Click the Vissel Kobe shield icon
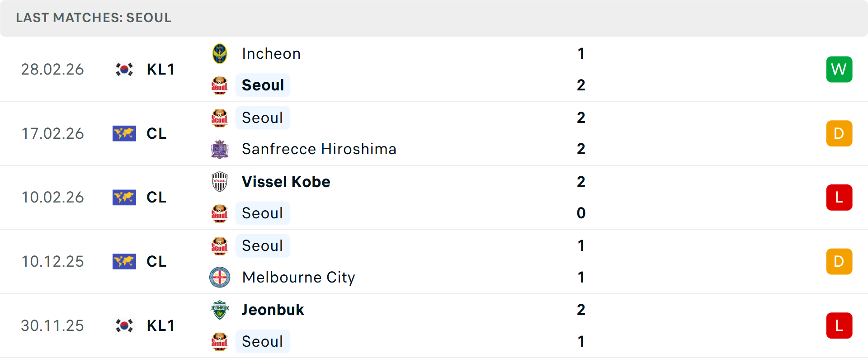 point(220,182)
